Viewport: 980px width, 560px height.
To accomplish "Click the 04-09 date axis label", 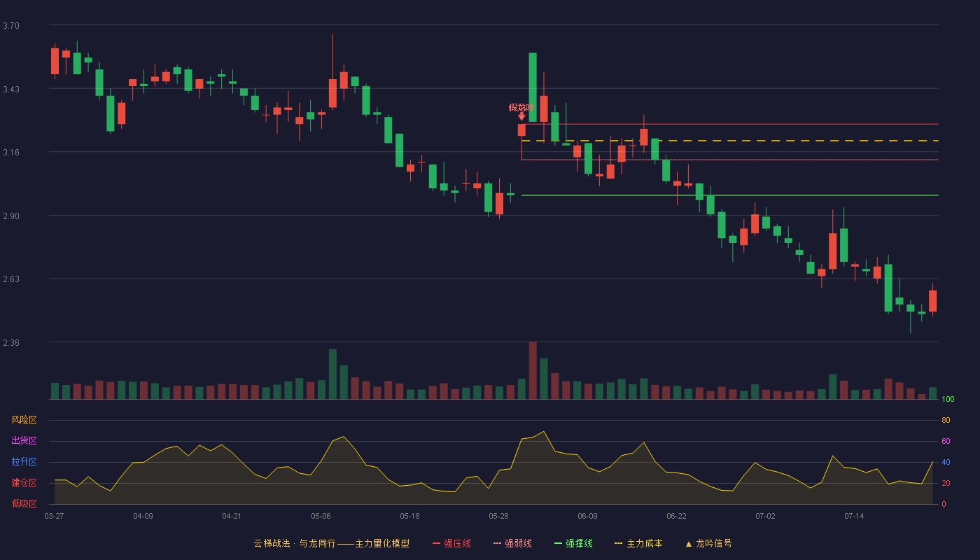I will [x=143, y=516].
